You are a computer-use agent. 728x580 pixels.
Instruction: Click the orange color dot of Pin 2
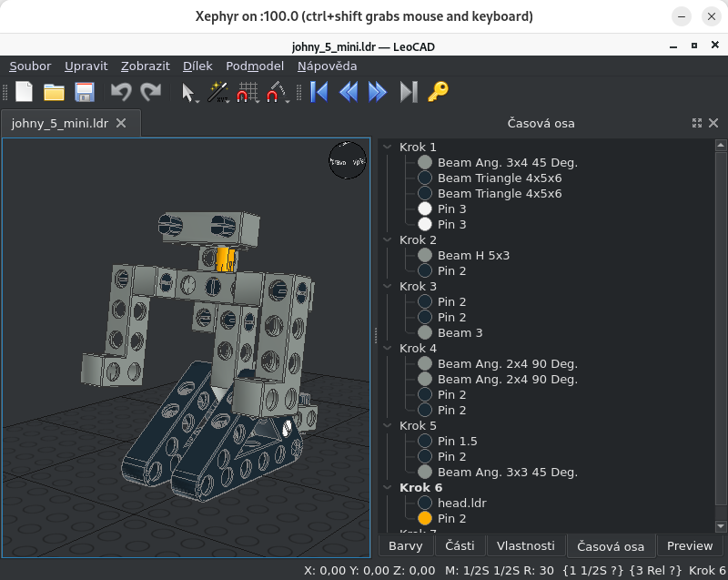point(424,518)
